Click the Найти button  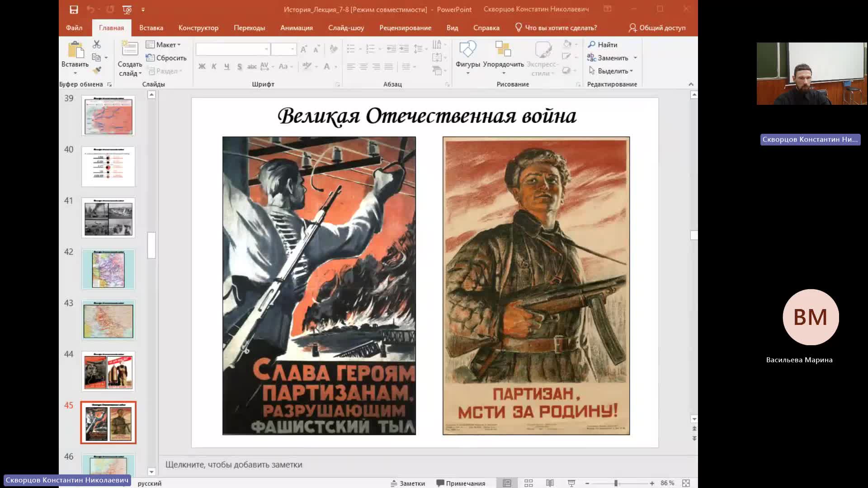point(603,44)
